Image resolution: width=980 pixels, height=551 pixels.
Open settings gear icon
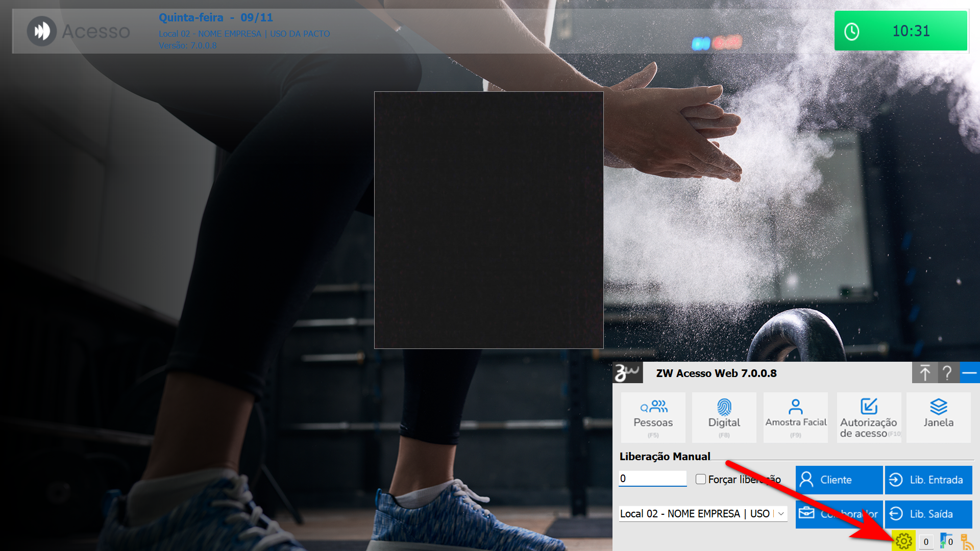pyautogui.click(x=903, y=541)
